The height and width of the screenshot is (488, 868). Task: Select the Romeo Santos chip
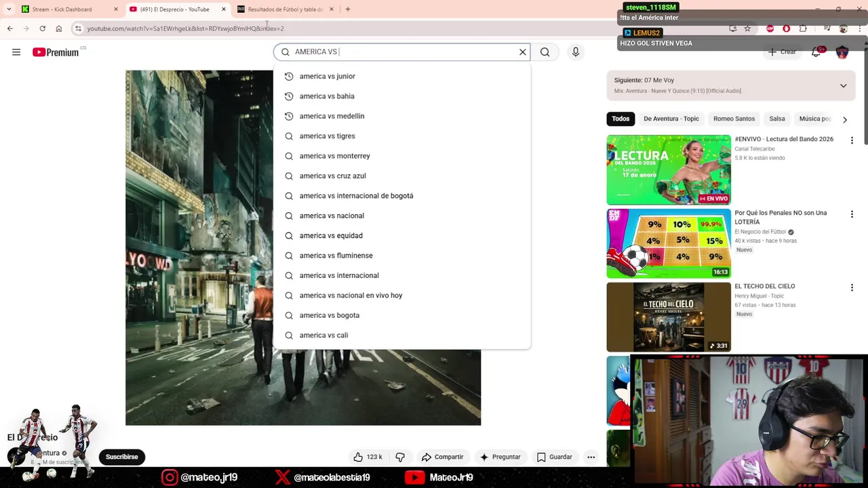pos(734,119)
